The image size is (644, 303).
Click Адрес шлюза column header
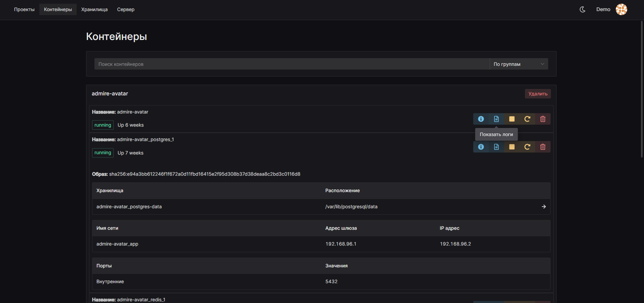[341, 228]
